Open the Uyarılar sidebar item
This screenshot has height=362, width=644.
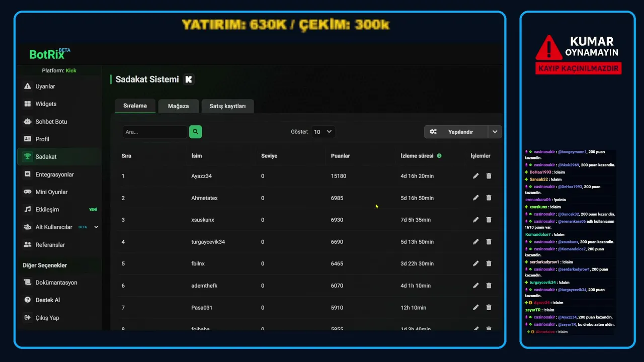point(59,86)
